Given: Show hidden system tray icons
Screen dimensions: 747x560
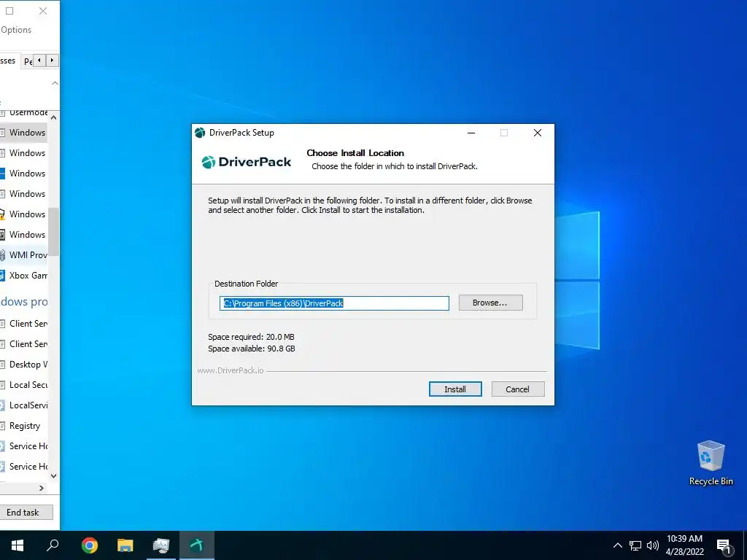Looking at the screenshot, I should tap(617, 545).
